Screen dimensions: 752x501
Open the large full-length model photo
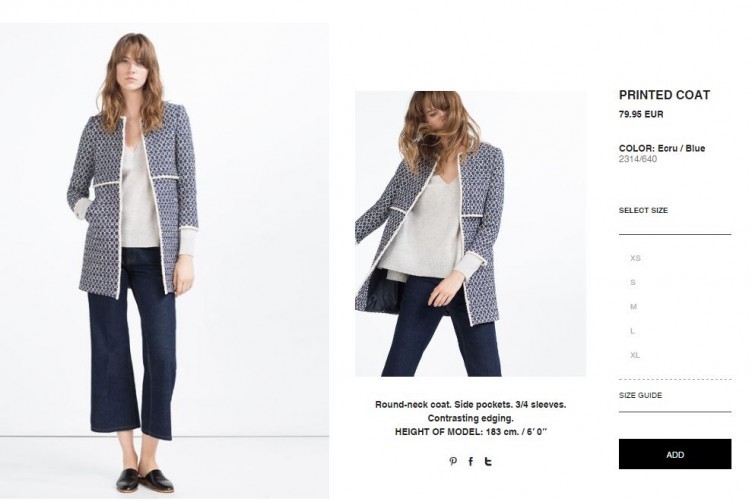tap(164, 261)
